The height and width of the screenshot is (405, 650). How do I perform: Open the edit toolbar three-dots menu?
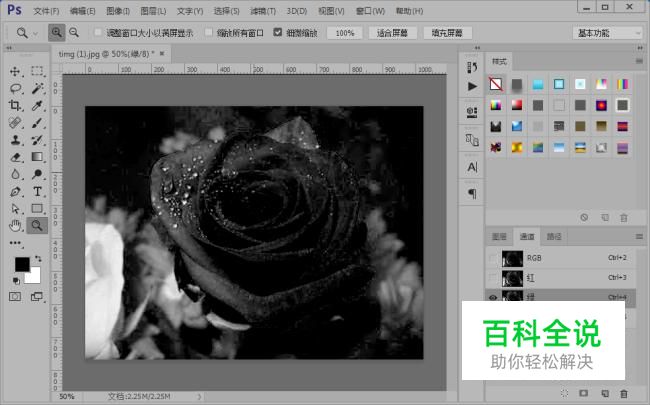pos(15,243)
